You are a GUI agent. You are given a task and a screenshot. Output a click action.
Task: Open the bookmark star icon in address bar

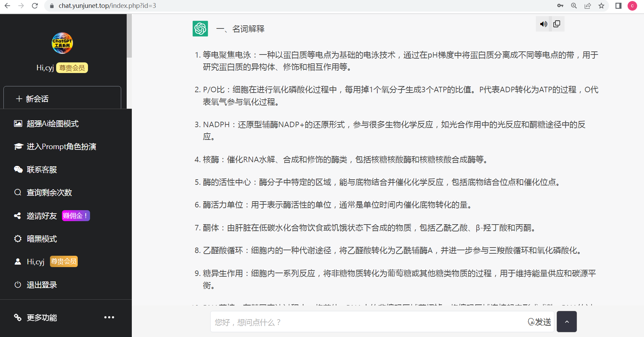(601, 6)
